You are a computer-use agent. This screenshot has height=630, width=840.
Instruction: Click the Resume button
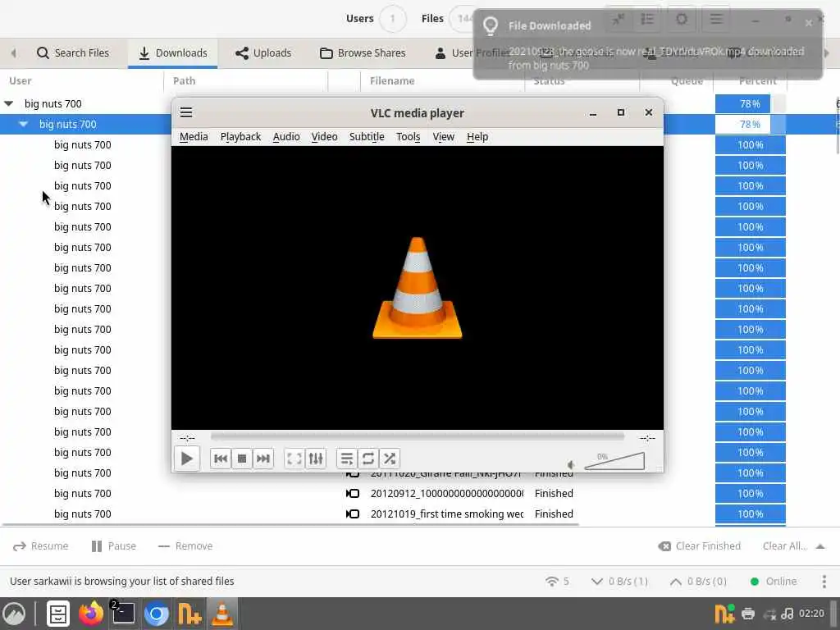pos(41,546)
